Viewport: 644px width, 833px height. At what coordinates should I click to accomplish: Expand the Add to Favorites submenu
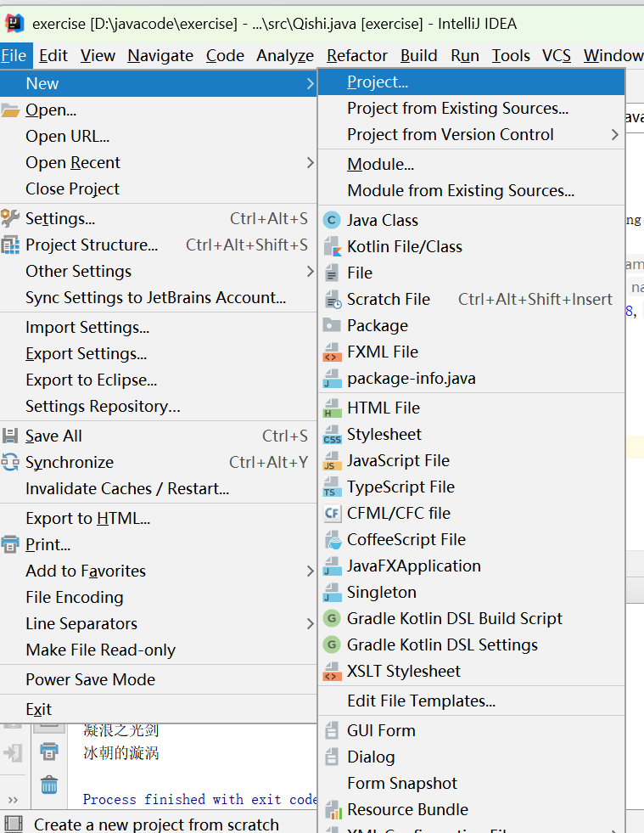310,571
